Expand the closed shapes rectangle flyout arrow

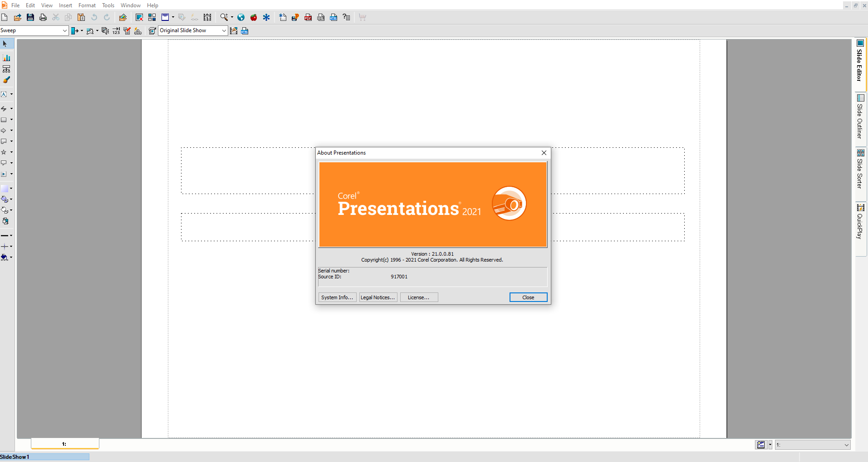11,120
